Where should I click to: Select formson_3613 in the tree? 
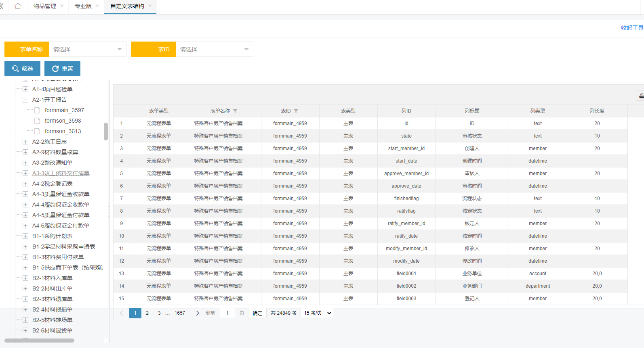click(x=63, y=131)
